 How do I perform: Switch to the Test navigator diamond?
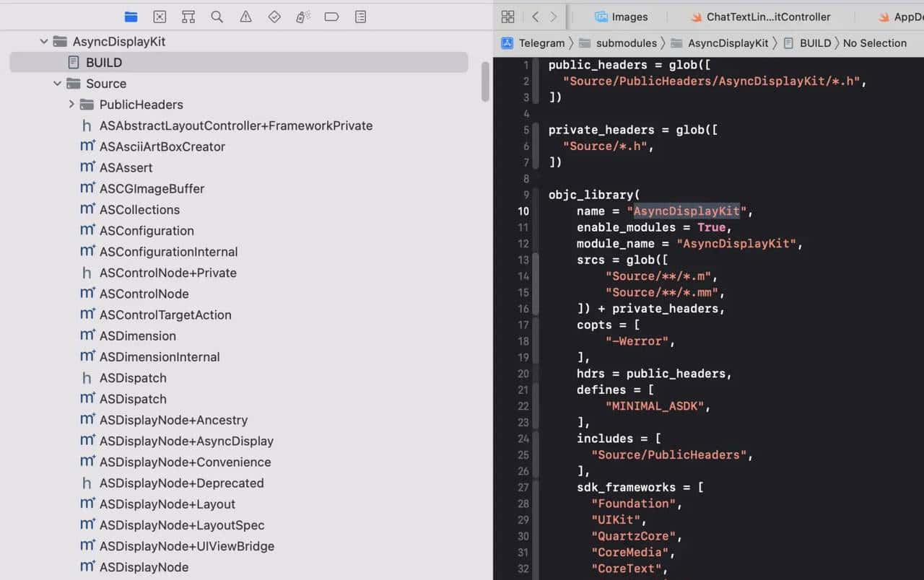click(274, 17)
